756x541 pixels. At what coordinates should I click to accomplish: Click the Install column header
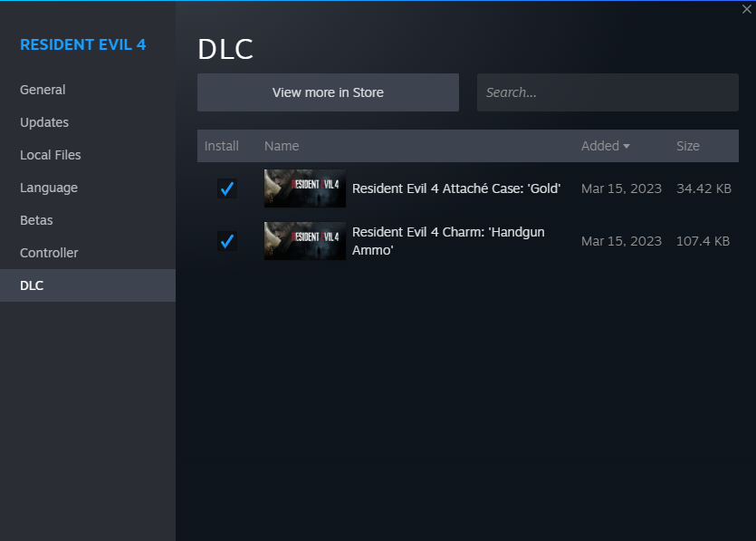[222, 146]
